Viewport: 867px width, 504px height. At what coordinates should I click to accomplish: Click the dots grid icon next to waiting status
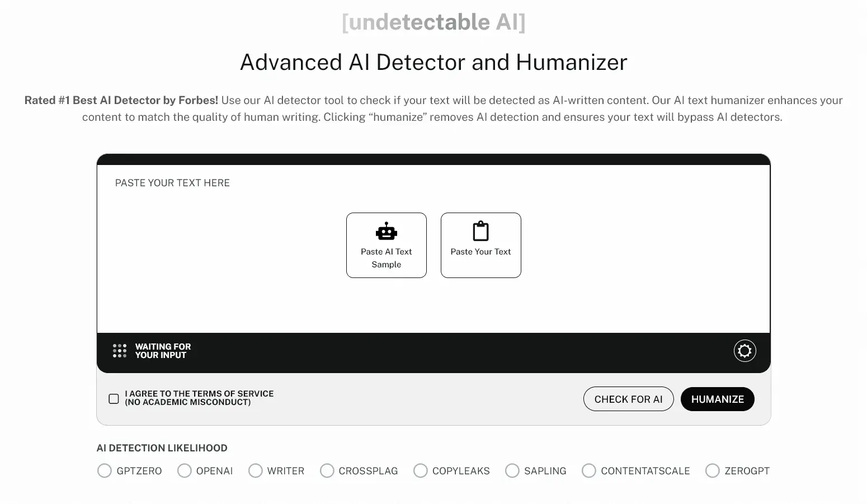click(x=119, y=351)
